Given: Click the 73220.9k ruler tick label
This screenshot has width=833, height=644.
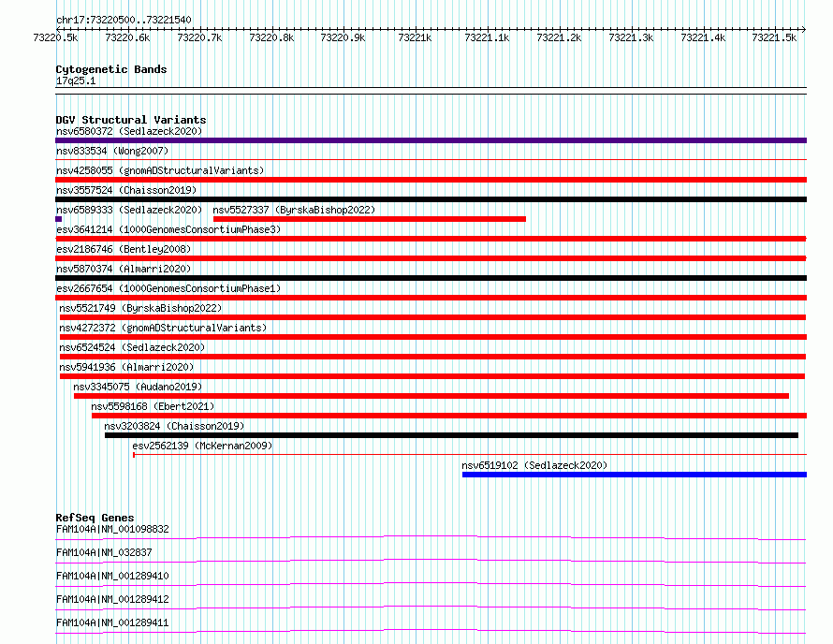Looking at the screenshot, I should click(x=343, y=37).
